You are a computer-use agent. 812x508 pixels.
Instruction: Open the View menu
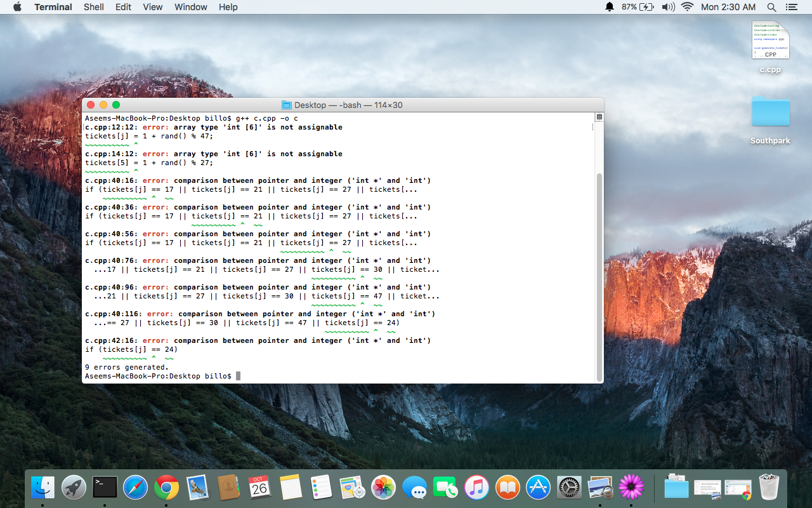pos(153,7)
